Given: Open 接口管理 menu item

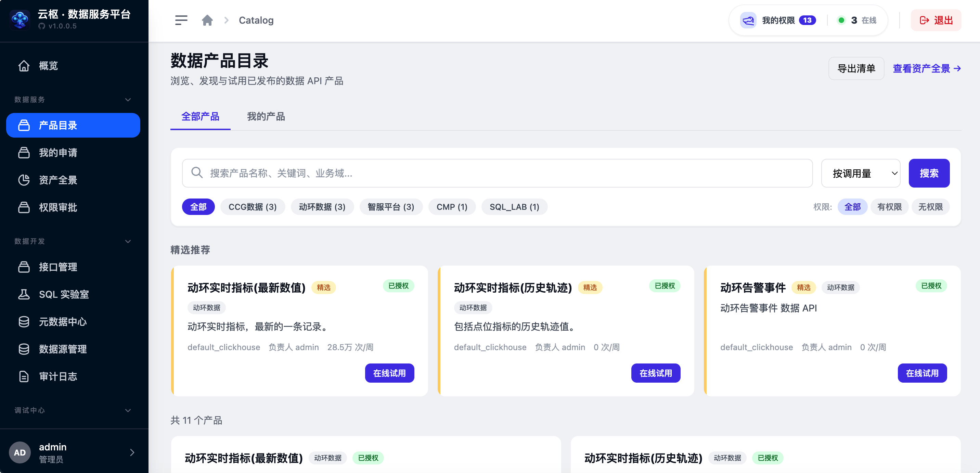Looking at the screenshot, I should [x=73, y=267].
